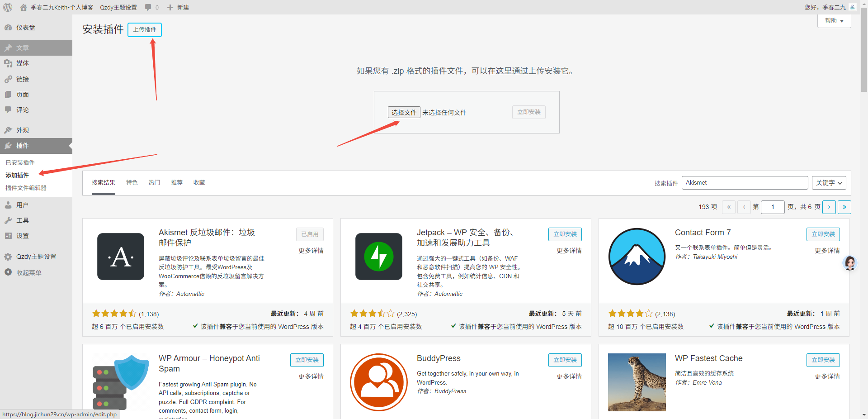Open Qzdy主题设置 in admin bar
The image size is (868, 419).
click(x=118, y=7)
